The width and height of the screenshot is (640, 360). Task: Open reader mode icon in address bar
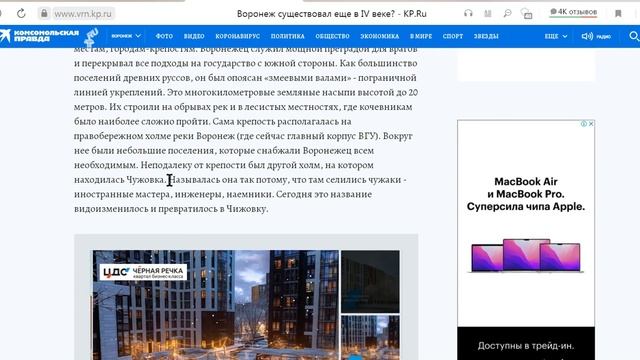click(x=488, y=14)
